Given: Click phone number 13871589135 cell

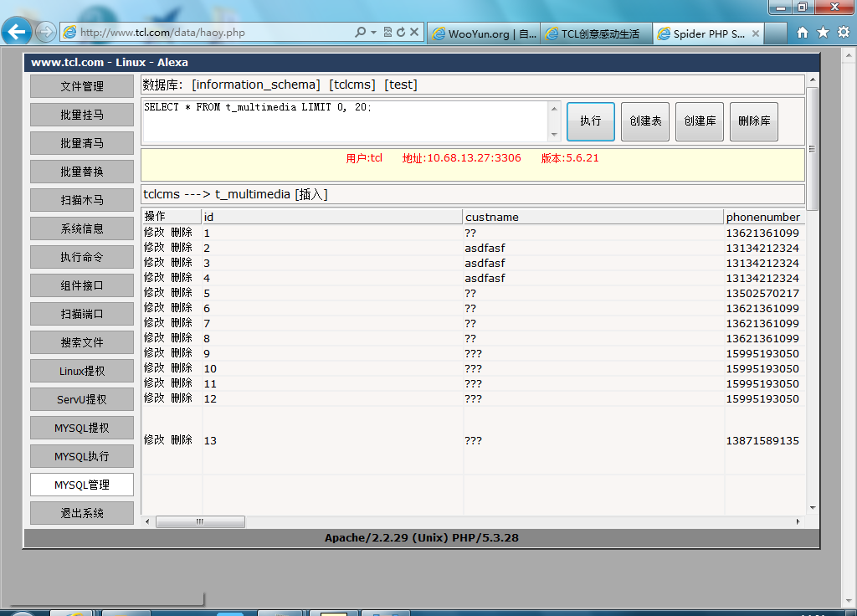Looking at the screenshot, I should [x=762, y=440].
